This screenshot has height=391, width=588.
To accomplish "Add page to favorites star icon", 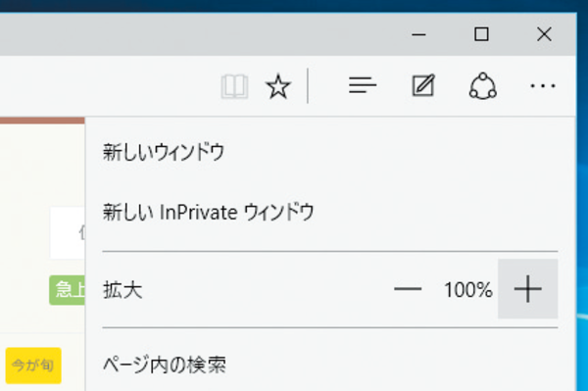I will pos(278,86).
